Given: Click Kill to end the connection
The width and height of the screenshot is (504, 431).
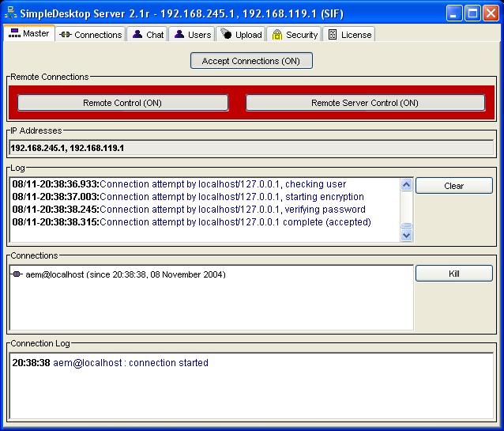Looking at the screenshot, I should (454, 274).
